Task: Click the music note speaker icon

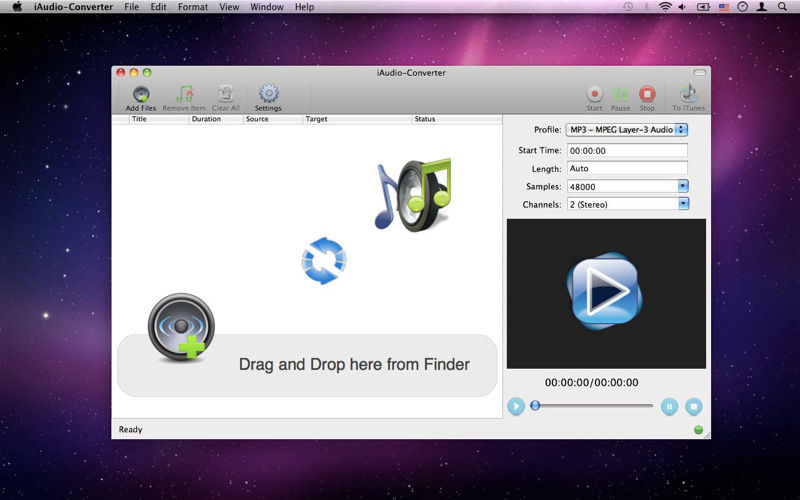Action: pos(413,195)
